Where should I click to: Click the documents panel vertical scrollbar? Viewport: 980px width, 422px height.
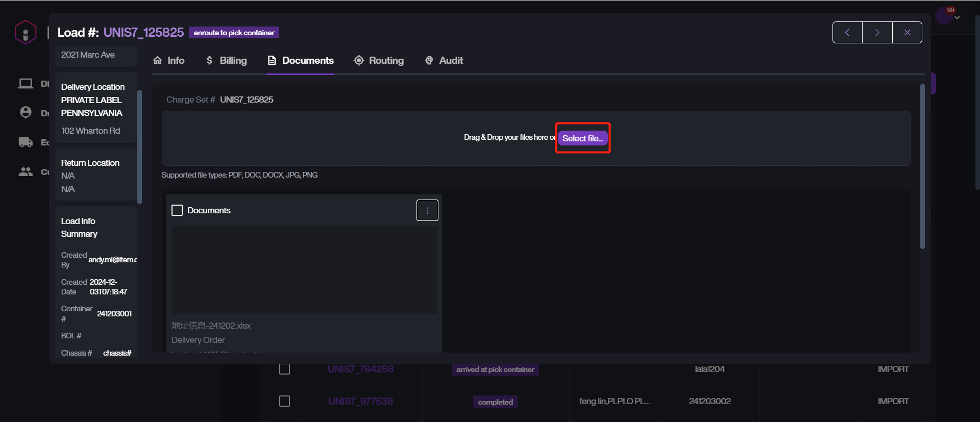922,166
